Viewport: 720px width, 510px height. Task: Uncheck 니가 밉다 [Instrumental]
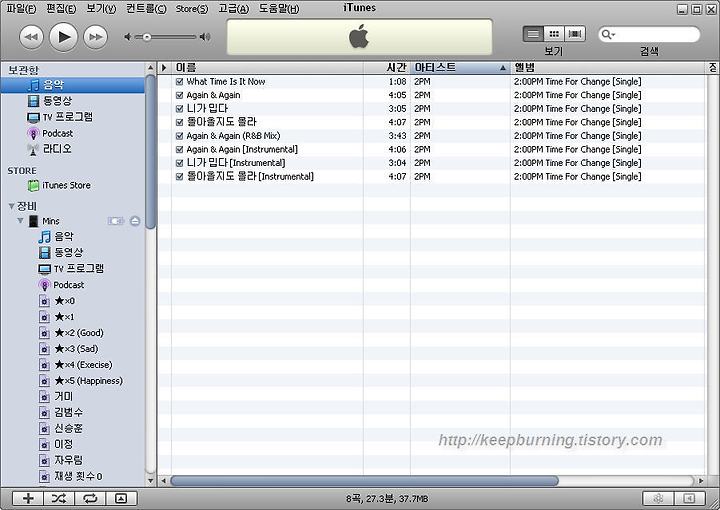click(180, 163)
